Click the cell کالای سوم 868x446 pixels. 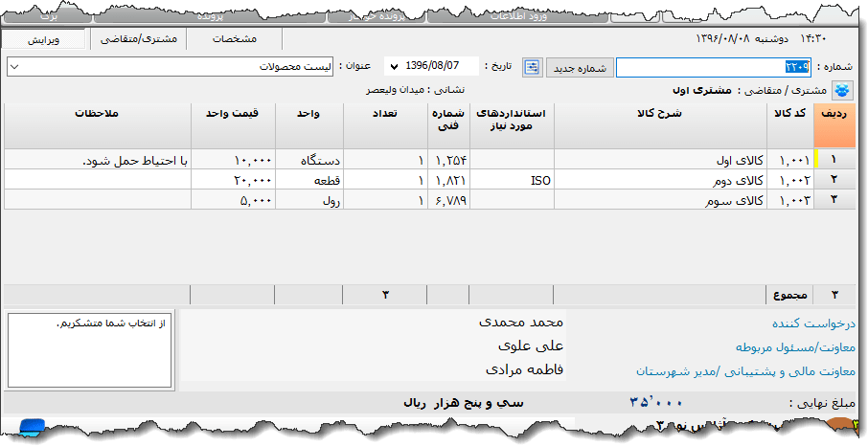tap(660, 199)
